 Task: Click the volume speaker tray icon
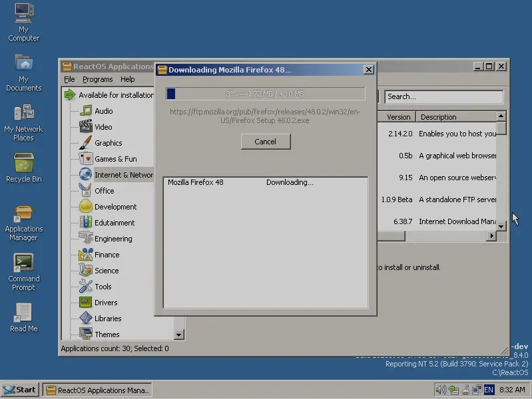point(440,390)
